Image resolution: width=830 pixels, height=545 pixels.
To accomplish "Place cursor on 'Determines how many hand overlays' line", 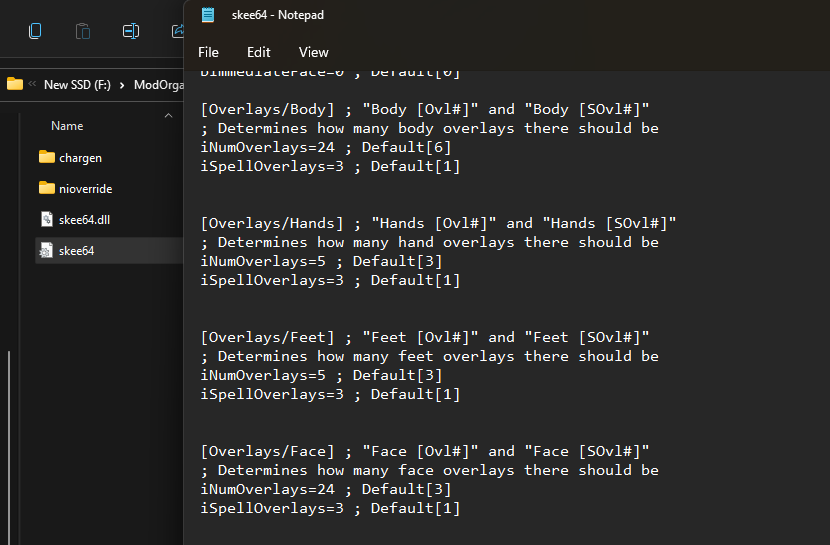I will (x=429, y=242).
